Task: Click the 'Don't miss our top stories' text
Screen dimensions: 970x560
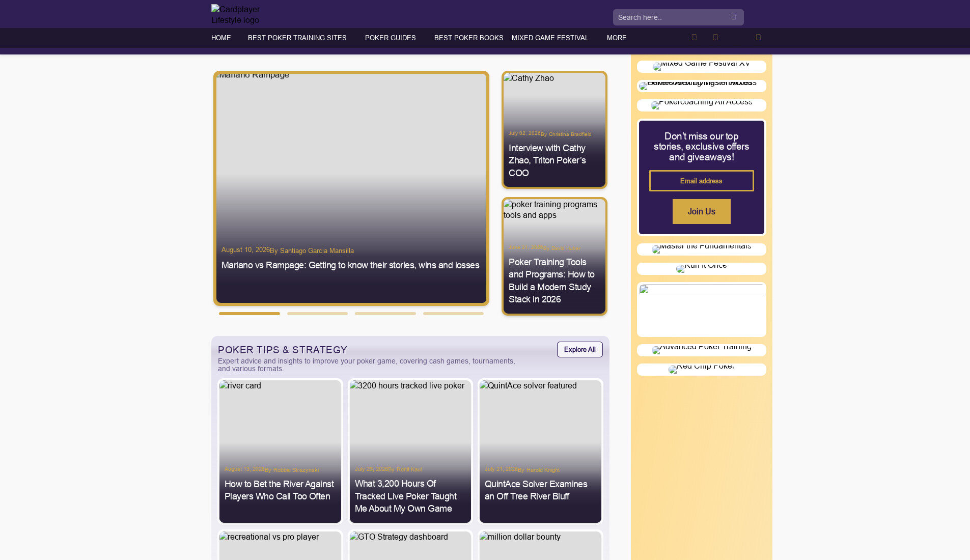Action: pos(701,147)
